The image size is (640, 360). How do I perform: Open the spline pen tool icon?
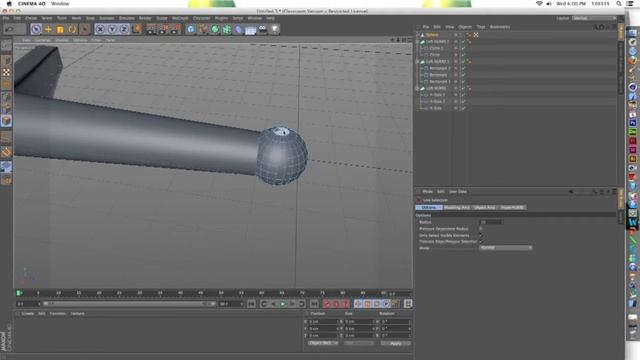[x=203, y=29]
